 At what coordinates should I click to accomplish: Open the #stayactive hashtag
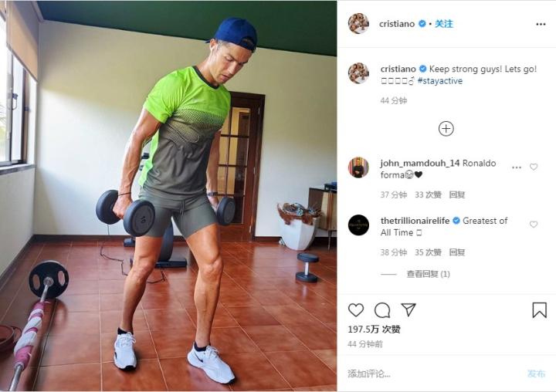click(440, 81)
